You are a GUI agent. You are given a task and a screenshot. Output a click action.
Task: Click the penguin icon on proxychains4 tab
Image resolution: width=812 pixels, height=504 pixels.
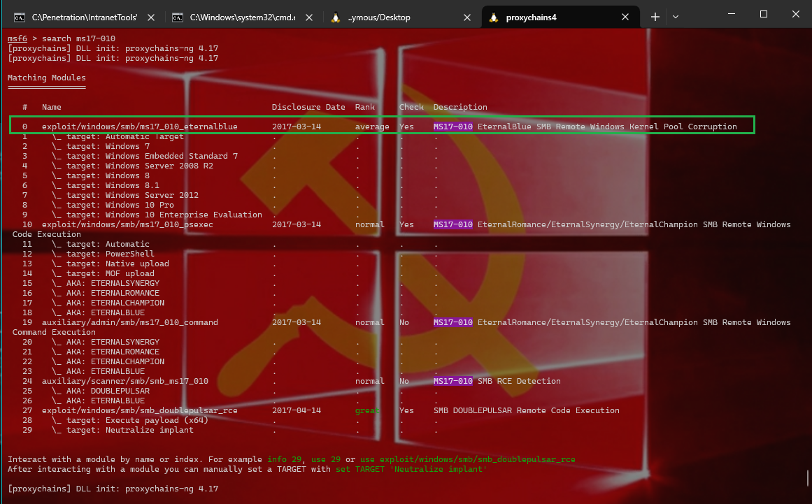click(494, 17)
